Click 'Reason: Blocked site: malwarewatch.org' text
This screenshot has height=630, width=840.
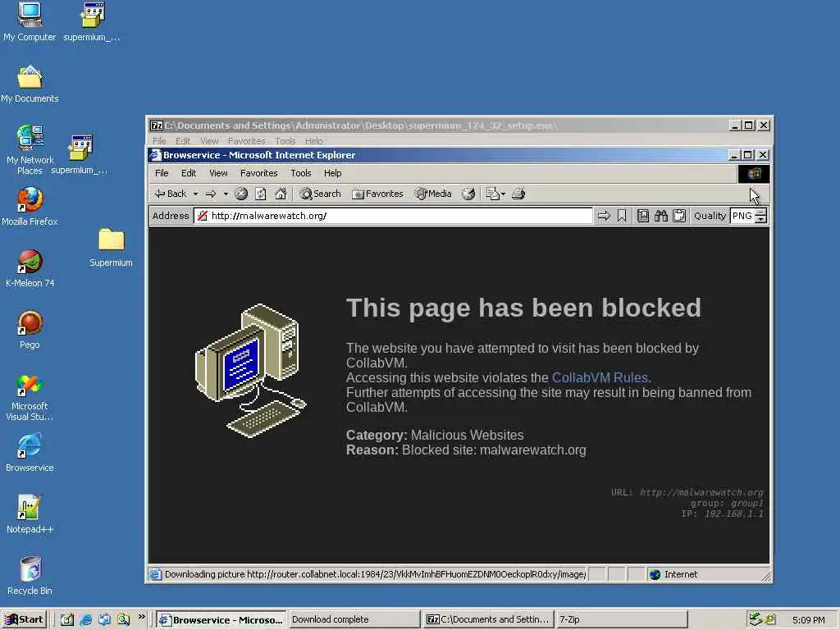(466, 450)
